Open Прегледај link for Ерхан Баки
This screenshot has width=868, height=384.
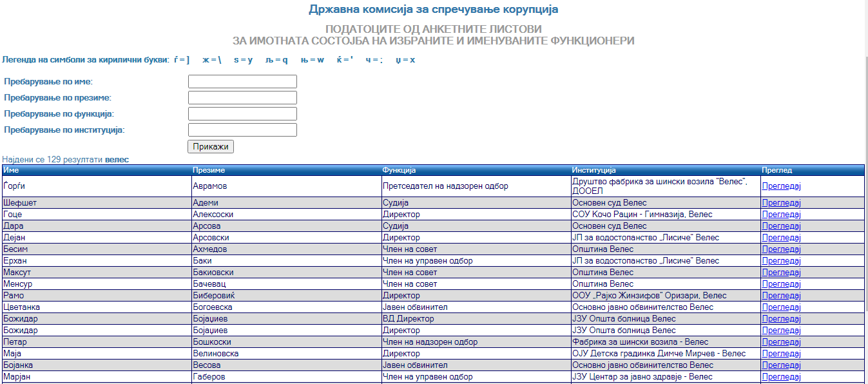(781, 261)
